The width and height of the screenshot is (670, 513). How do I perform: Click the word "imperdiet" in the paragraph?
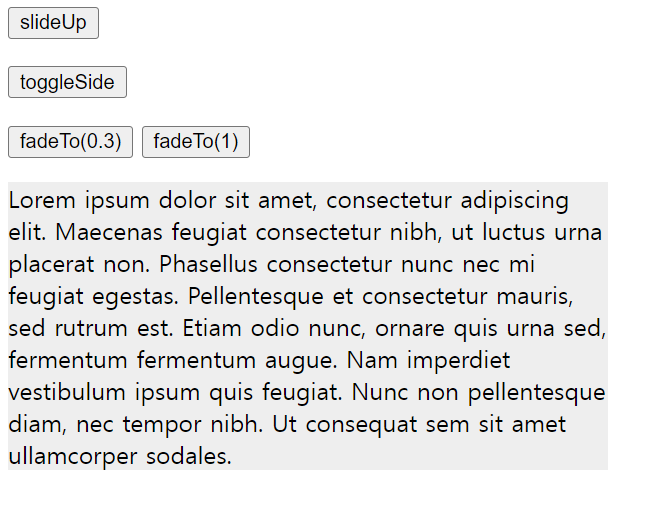pyautogui.click(x=458, y=361)
